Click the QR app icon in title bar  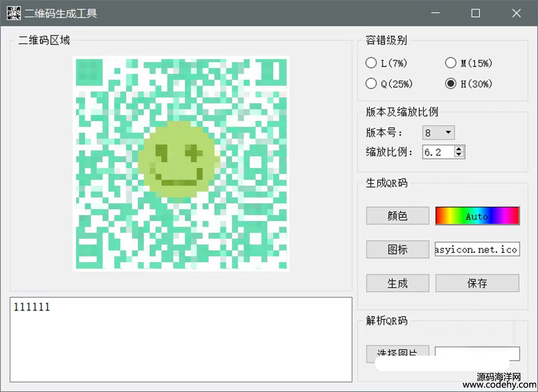pyautogui.click(x=14, y=13)
